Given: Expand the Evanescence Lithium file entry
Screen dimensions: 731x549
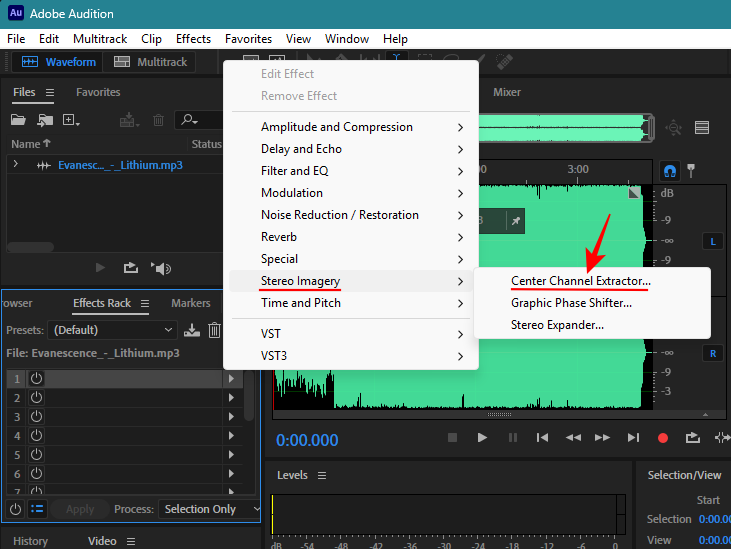Looking at the screenshot, I should pos(16,165).
